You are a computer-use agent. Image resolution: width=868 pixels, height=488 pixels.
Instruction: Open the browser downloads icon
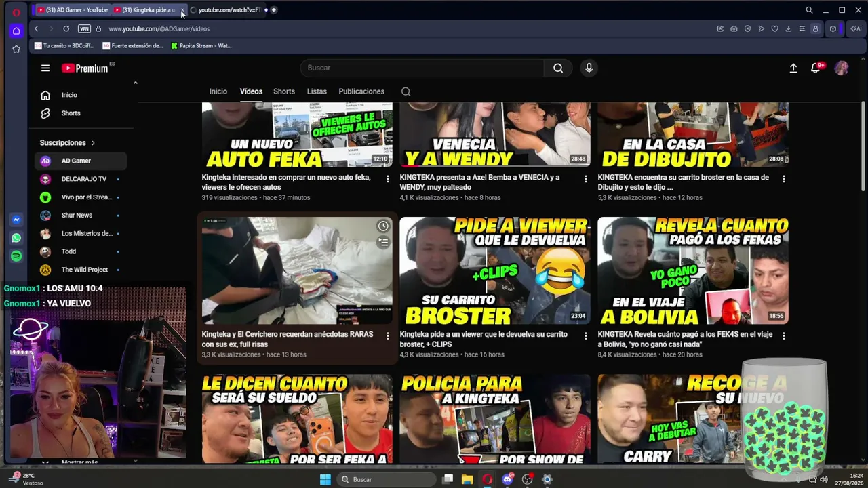point(788,28)
